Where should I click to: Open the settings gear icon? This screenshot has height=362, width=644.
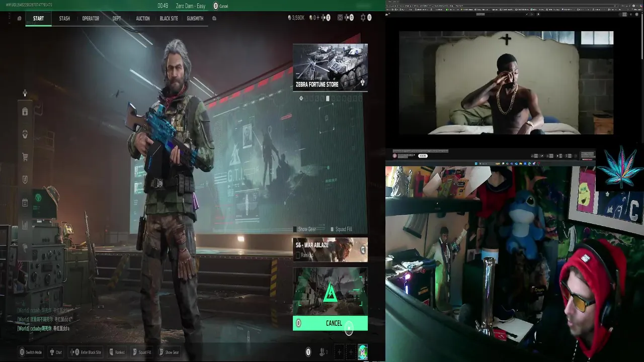click(363, 18)
